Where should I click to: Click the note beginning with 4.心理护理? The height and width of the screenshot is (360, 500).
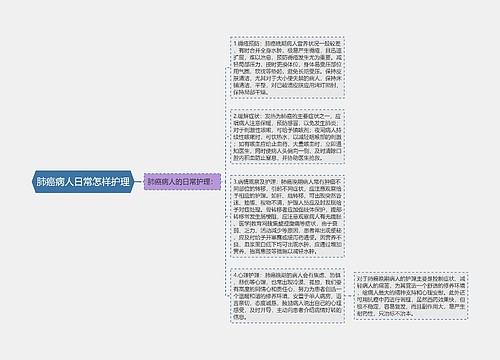point(287,296)
